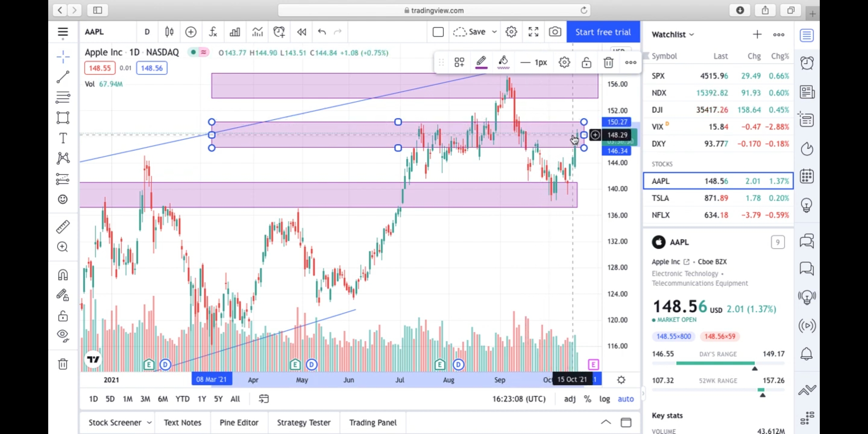Change rectangle background fill color
868x434 pixels.
coord(503,62)
